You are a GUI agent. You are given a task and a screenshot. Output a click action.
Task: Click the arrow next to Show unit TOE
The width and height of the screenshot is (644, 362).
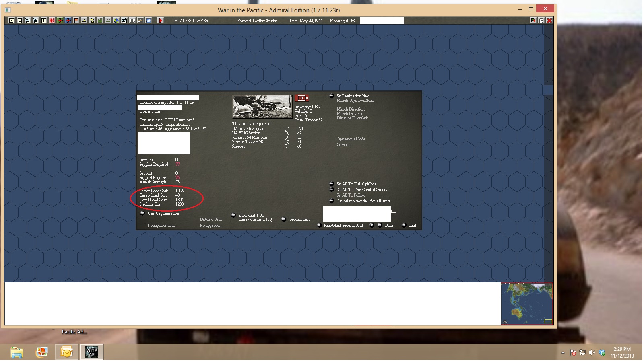point(233,215)
